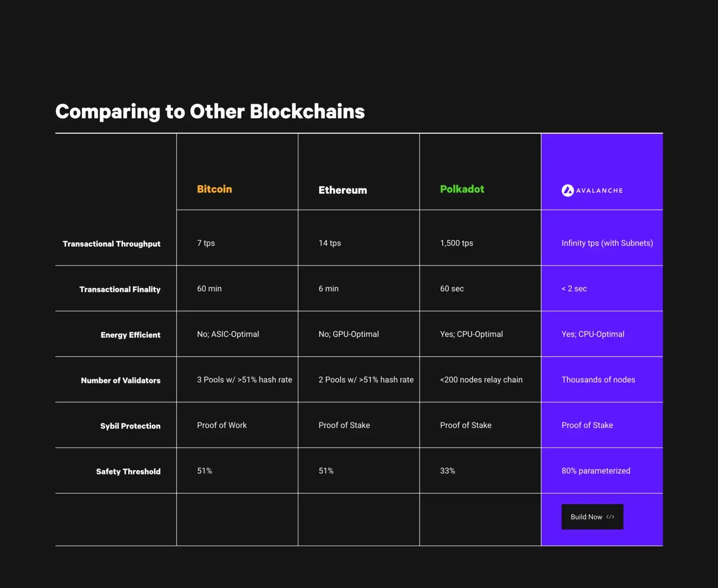Click the Transactional Finality row label

click(120, 289)
